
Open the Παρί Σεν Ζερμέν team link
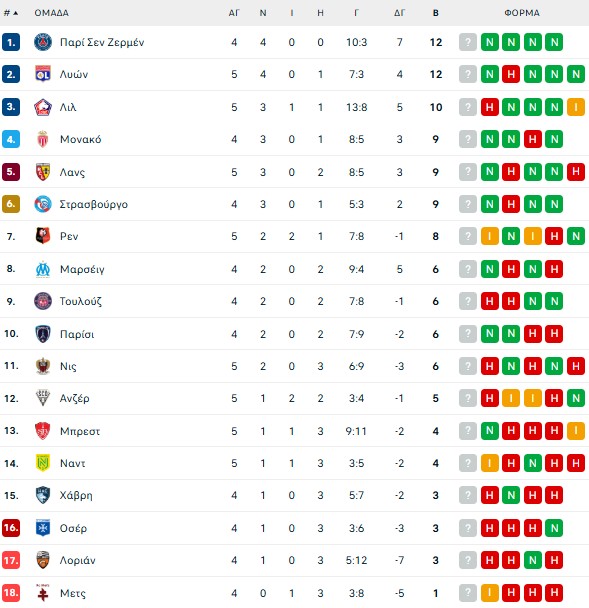point(102,42)
